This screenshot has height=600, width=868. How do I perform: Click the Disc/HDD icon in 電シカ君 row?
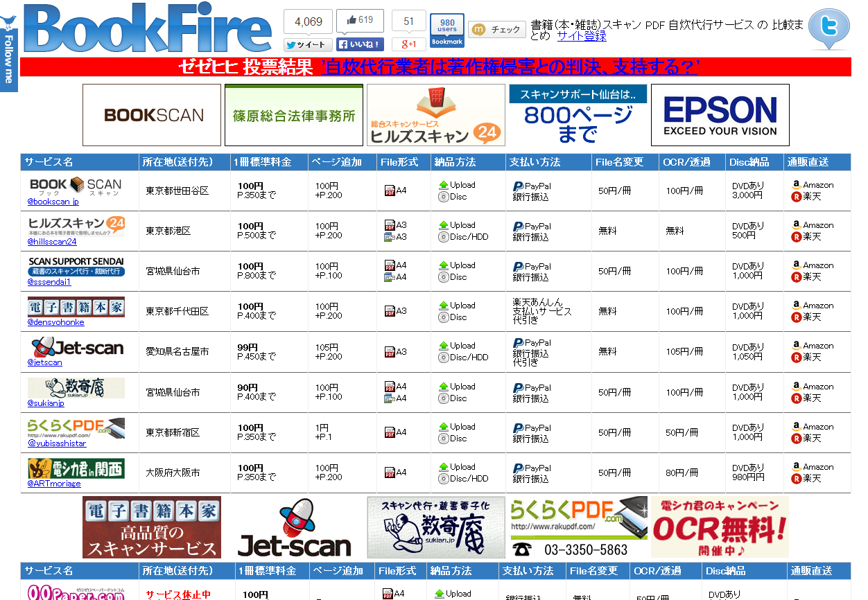point(444,479)
